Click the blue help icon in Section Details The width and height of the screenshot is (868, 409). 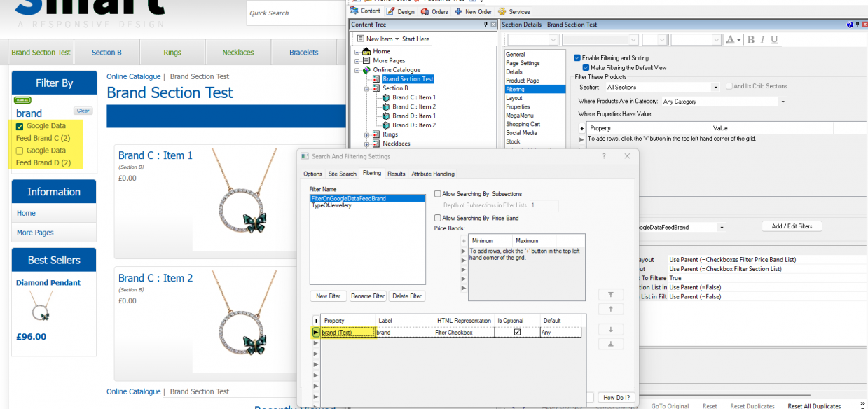tap(850, 25)
